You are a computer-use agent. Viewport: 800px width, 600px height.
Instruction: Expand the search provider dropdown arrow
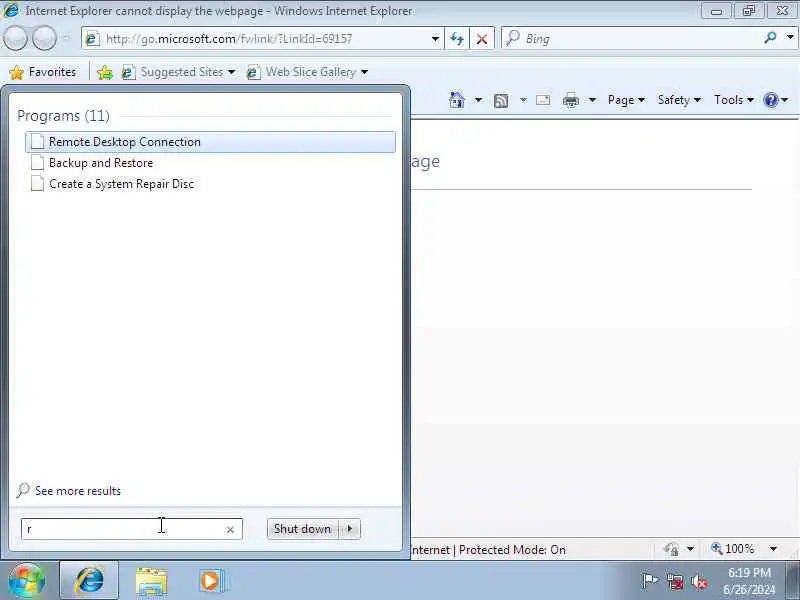(790, 38)
